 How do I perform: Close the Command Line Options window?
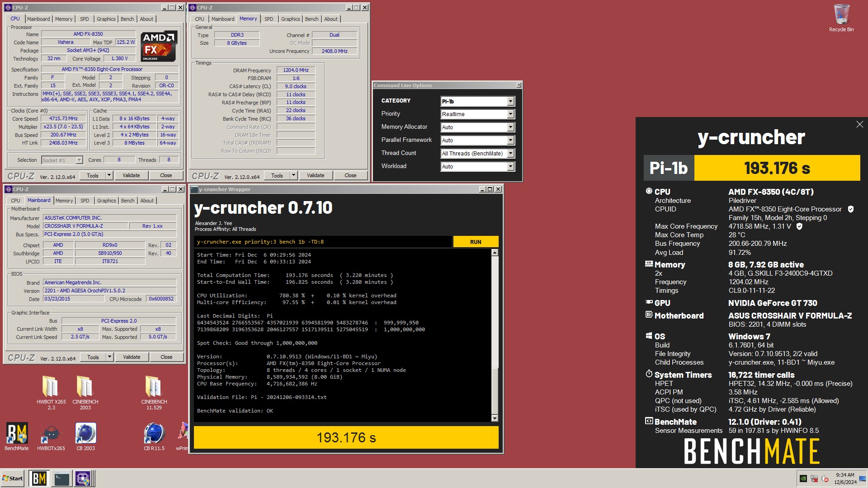(519, 85)
